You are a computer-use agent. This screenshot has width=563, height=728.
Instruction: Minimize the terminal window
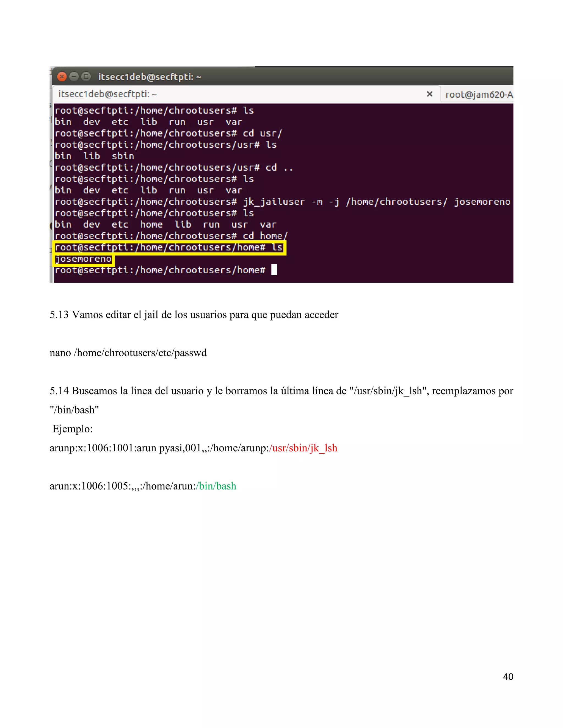point(74,77)
